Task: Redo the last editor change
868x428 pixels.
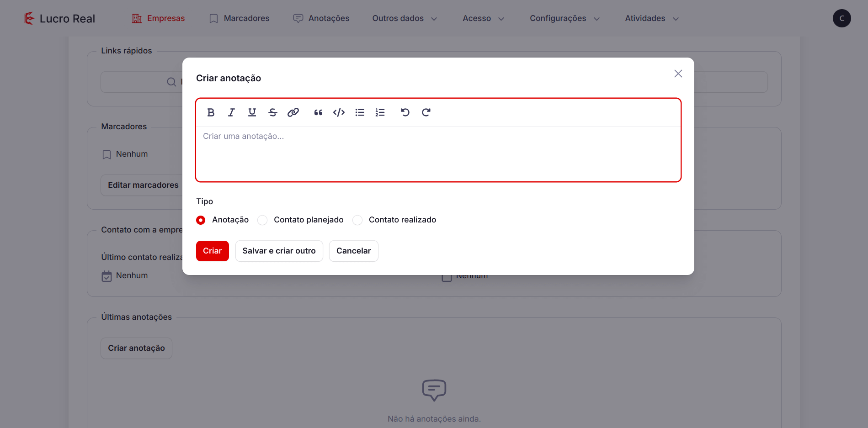Action: 426,112
